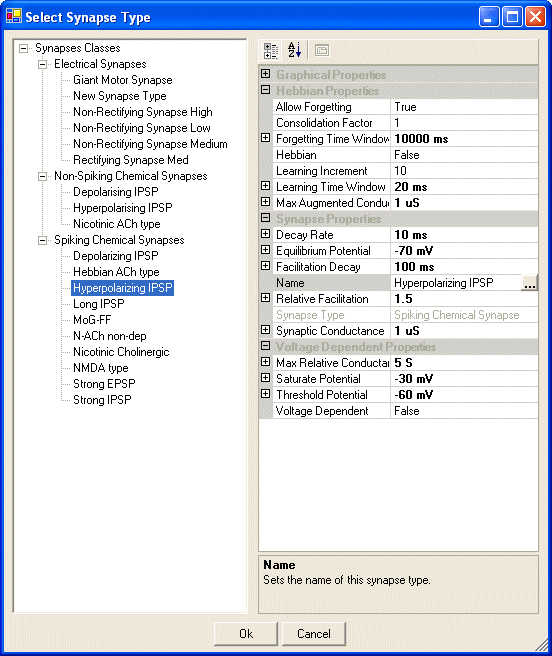The height and width of the screenshot is (656, 552).
Task: Select Rectifying Synapse Med item
Action: tap(131, 160)
